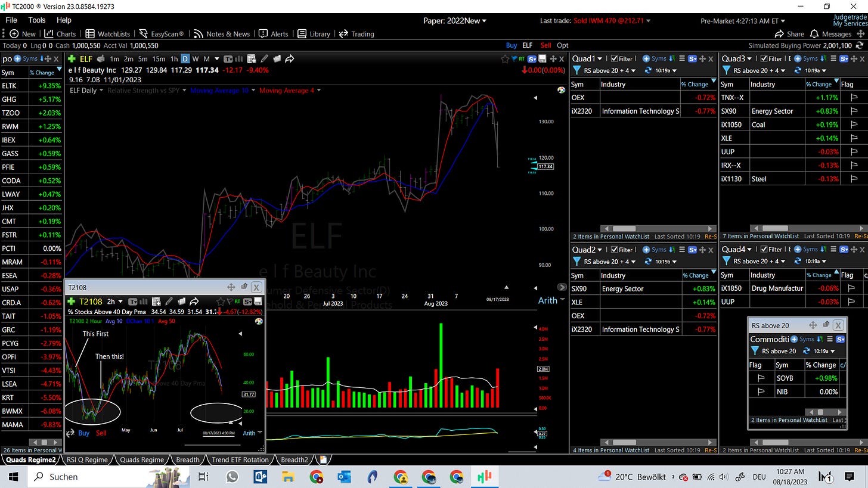This screenshot has height=488, width=868.
Task: Open WhatsApp from the Windows taskbar
Action: [x=231, y=477]
